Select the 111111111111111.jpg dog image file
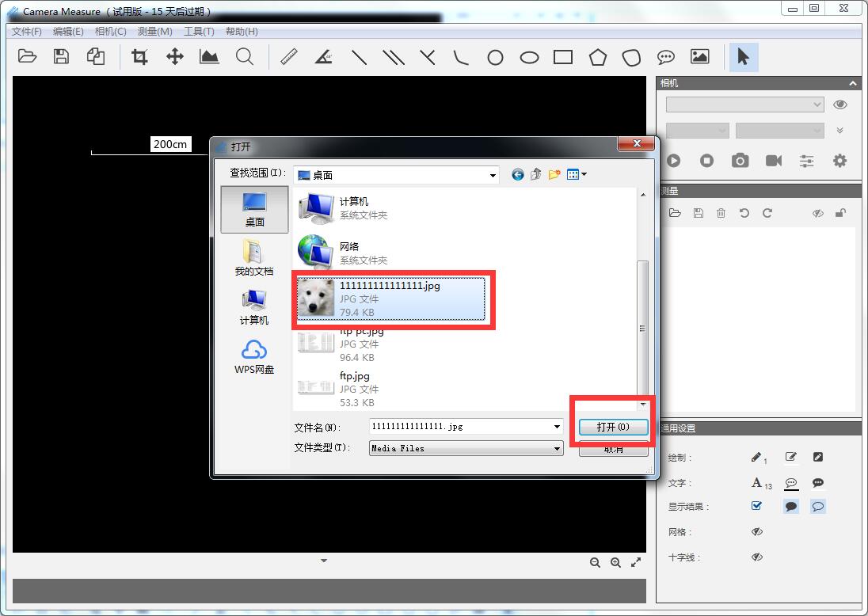 tap(394, 299)
